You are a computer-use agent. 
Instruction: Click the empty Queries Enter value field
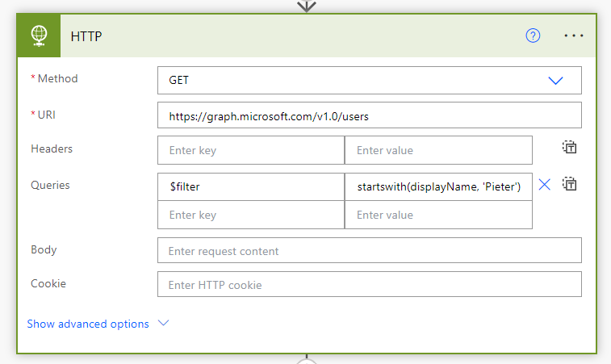pyautogui.click(x=438, y=215)
